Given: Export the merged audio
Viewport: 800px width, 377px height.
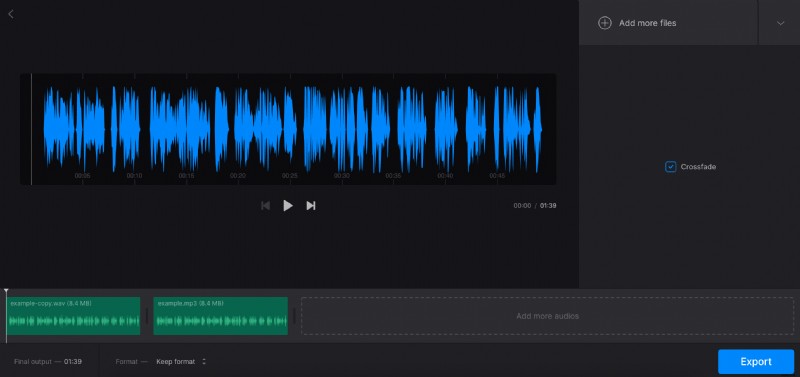Looking at the screenshot, I should [756, 362].
